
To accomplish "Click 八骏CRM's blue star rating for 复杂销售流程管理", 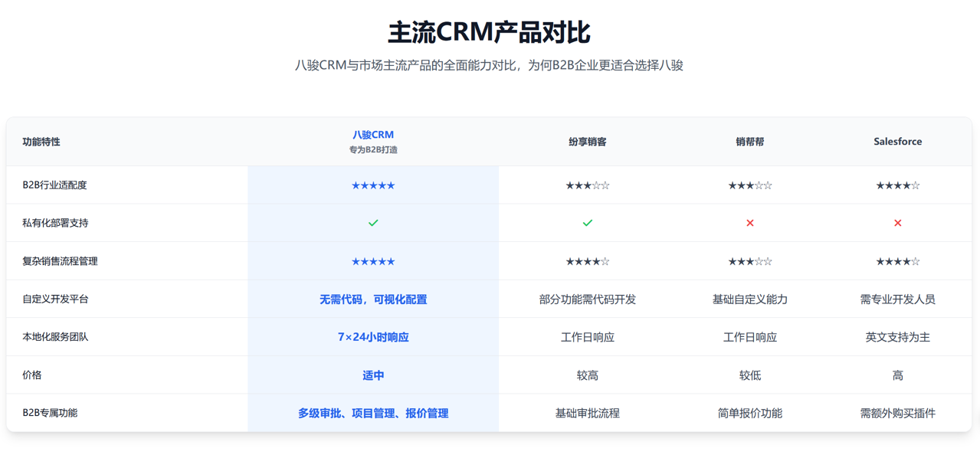I will [373, 261].
